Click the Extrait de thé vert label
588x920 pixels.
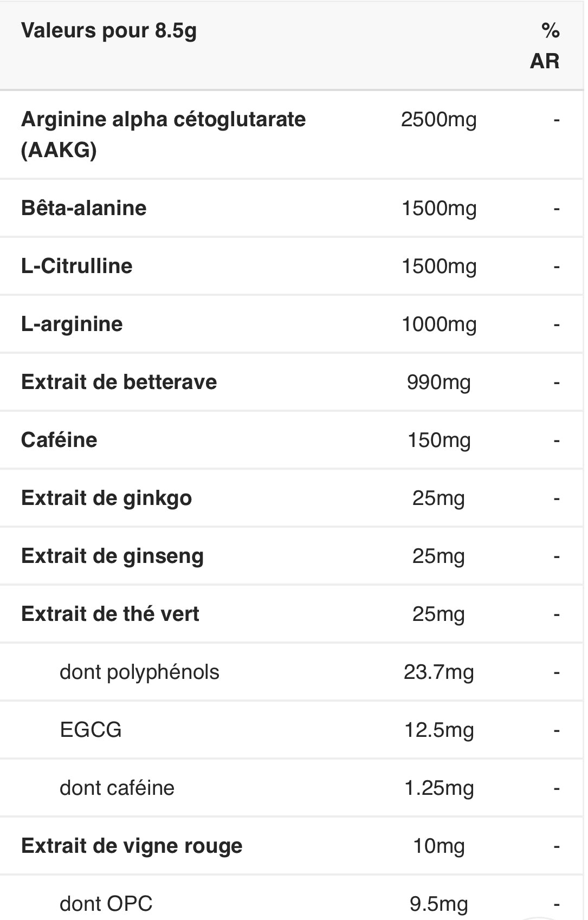(x=110, y=614)
